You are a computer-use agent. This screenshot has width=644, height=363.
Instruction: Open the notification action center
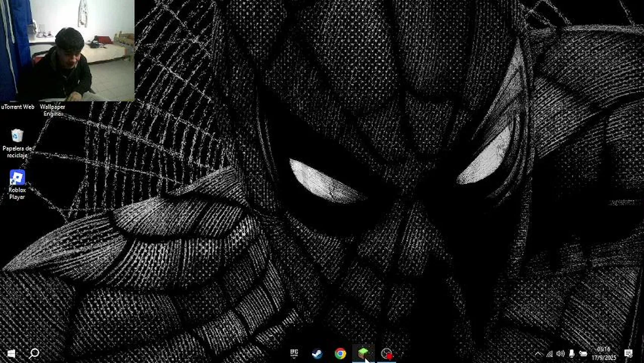click(628, 354)
